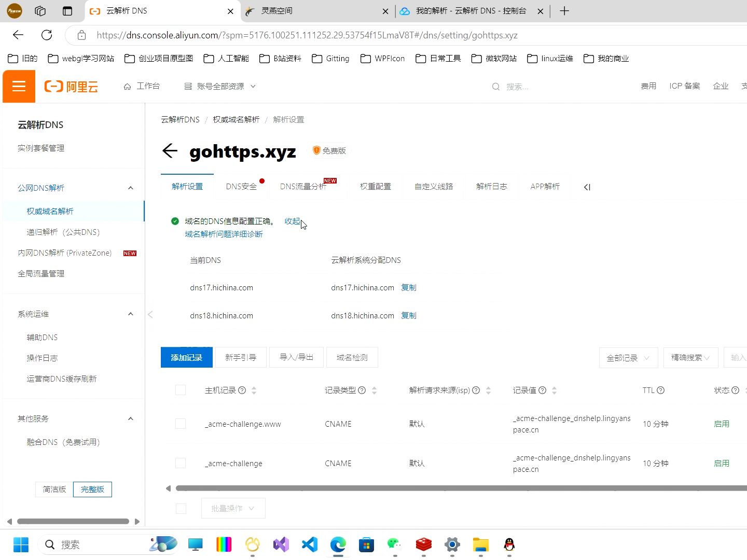Image resolution: width=747 pixels, height=560 pixels.
Task: Collapse the 其他服务 section
Action: 131,418
